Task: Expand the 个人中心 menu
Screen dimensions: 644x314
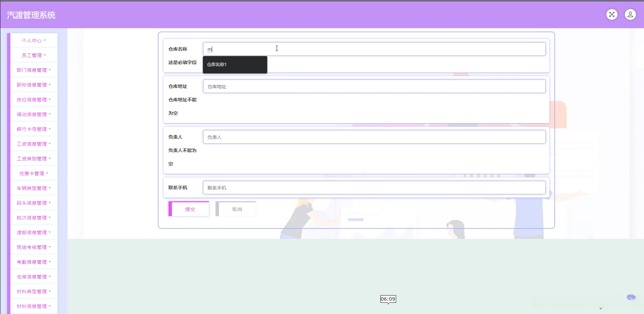Action: [x=34, y=40]
